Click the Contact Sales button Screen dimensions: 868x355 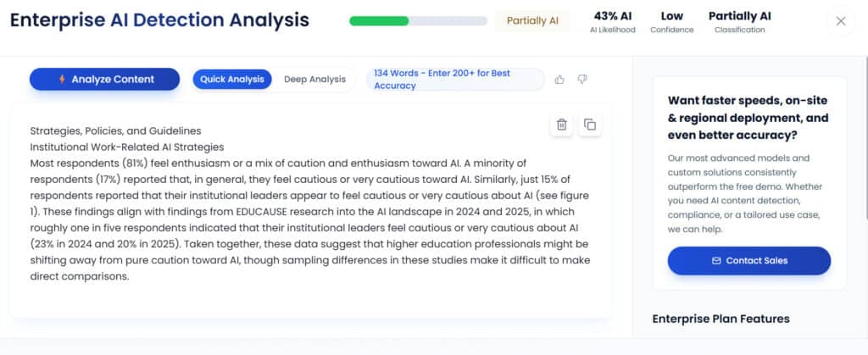pos(748,261)
